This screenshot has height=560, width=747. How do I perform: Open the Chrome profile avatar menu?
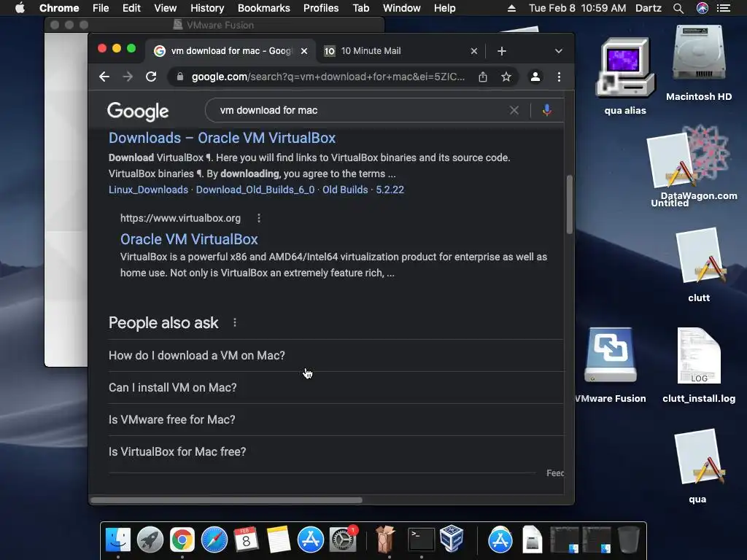click(x=535, y=77)
